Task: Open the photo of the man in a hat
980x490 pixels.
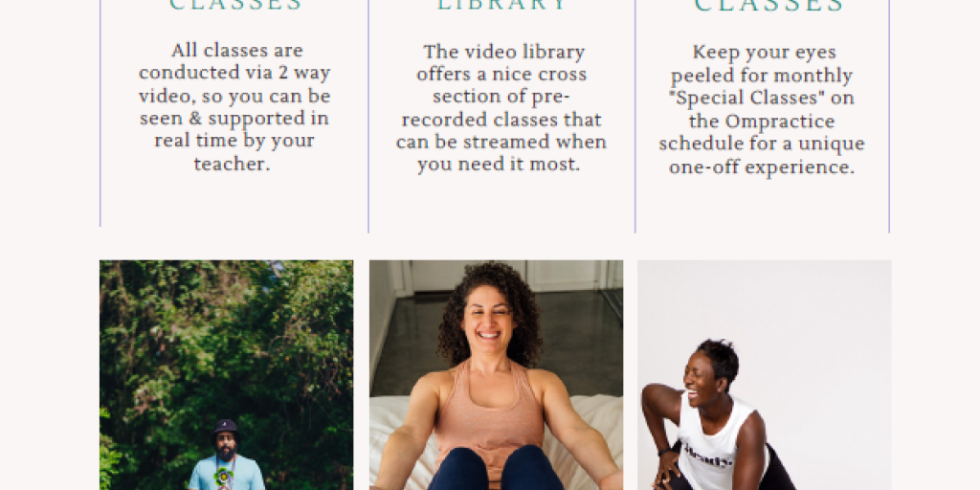Action: [226, 375]
